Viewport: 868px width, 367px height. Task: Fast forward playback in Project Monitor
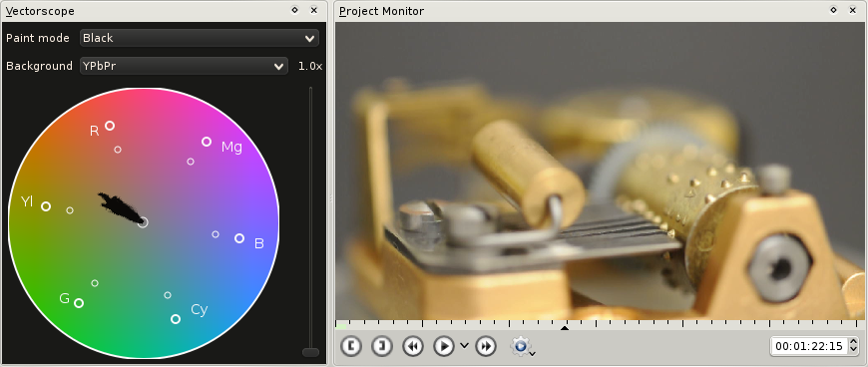point(486,346)
